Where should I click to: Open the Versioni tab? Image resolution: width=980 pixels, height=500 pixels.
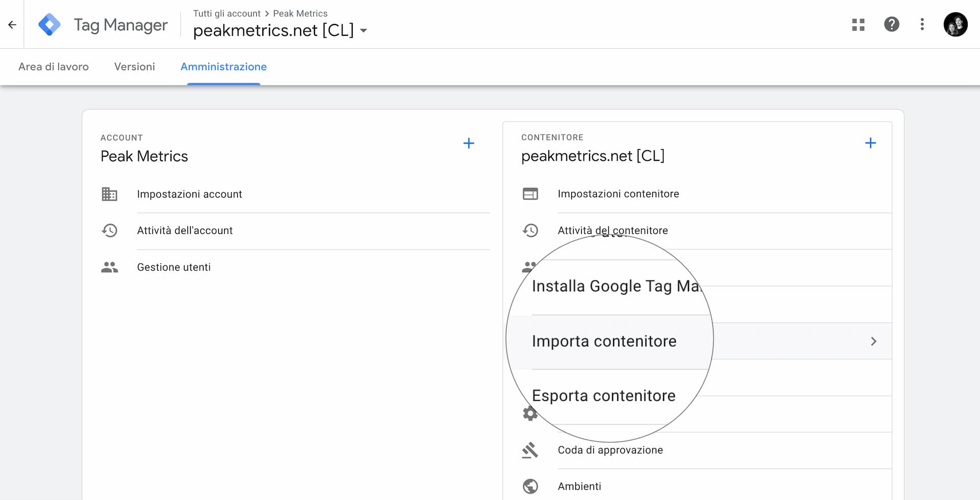pos(134,67)
